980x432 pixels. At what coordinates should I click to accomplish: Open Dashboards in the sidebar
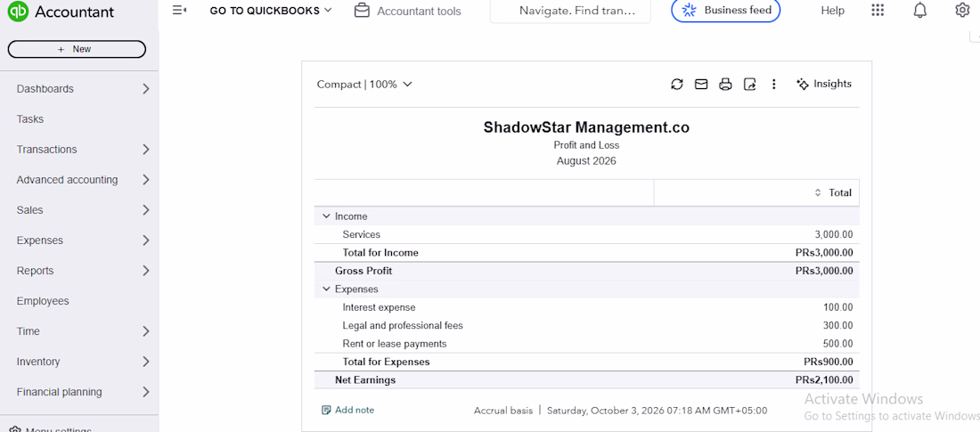(45, 89)
